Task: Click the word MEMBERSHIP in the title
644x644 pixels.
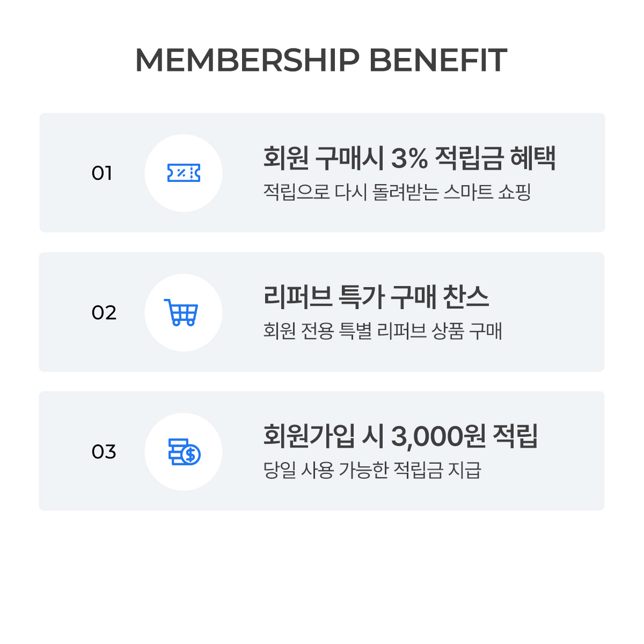Action: (247, 60)
